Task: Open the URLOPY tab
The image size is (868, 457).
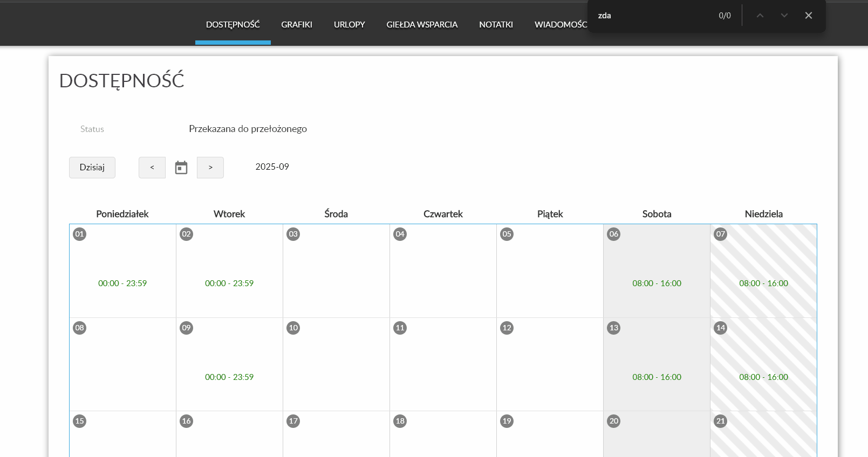Action: [350, 24]
